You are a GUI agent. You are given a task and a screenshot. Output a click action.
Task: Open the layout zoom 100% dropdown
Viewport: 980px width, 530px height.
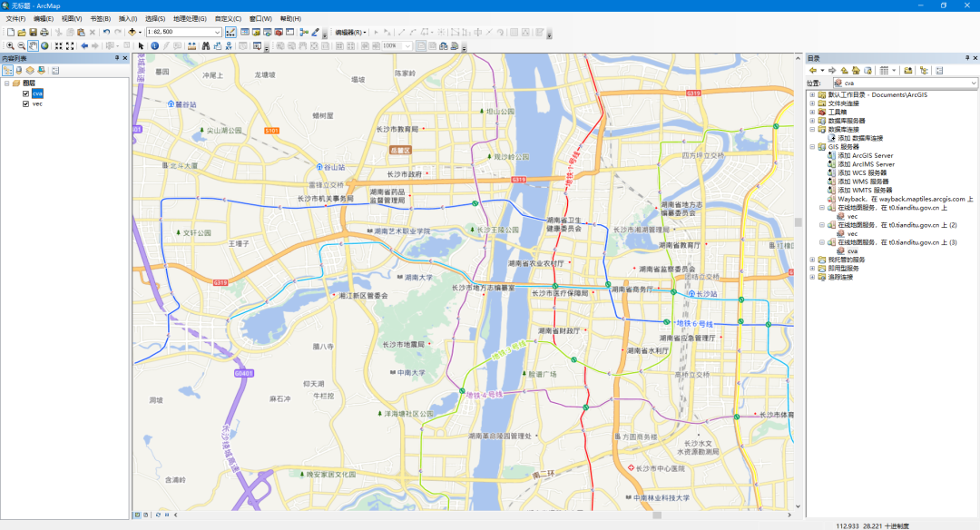click(407, 45)
